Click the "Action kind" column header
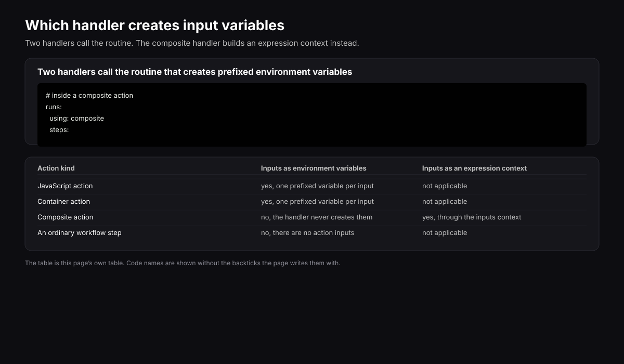 (56, 168)
